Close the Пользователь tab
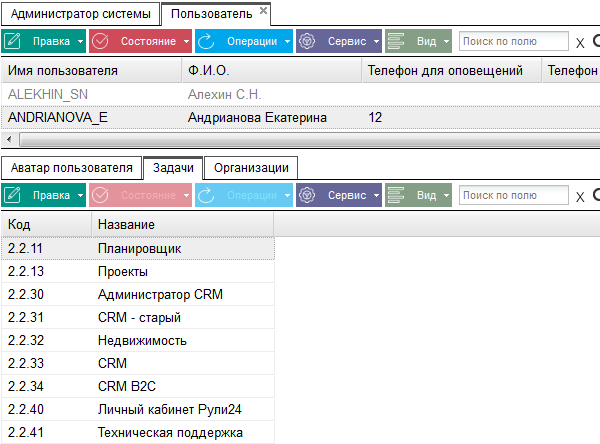 coord(263,10)
